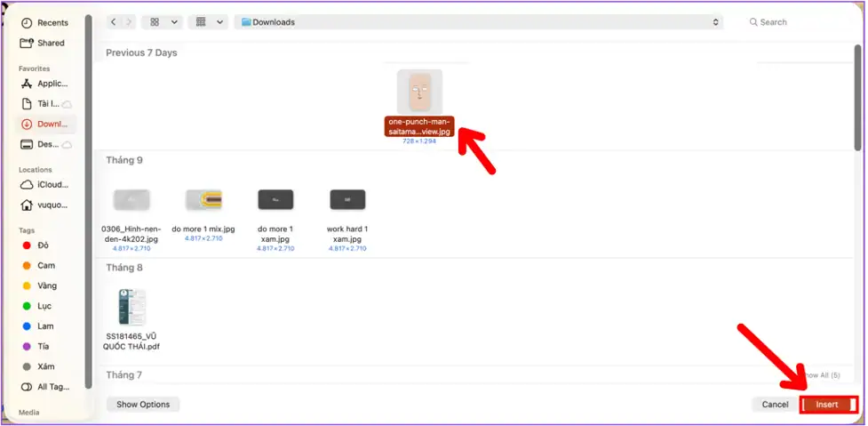Select the do more 1 mix.jpg file
Screen dimensions: 868x426
(203, 200)
